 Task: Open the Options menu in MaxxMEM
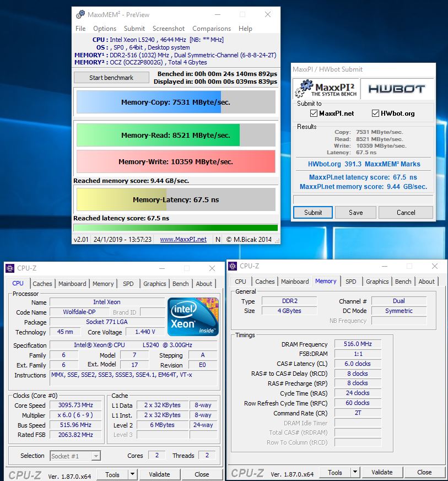click(x=105, y=29)
